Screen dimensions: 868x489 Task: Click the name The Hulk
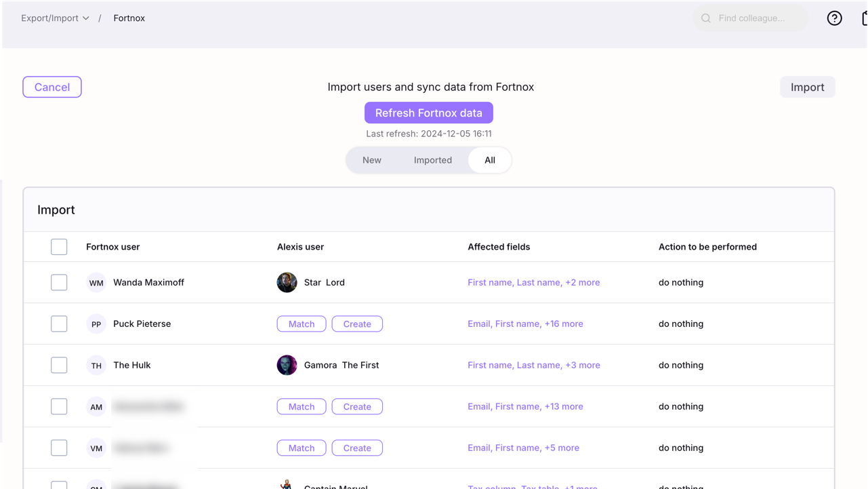point(132,365)
